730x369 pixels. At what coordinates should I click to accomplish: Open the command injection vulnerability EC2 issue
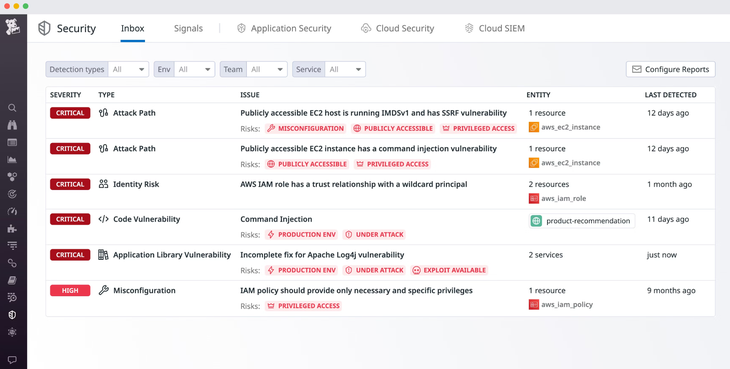368,149
